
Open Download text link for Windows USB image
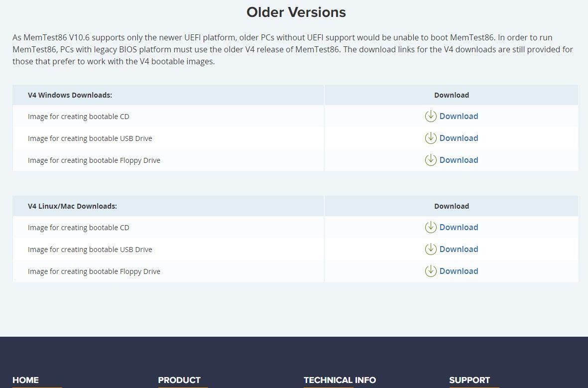click(459, 138)
